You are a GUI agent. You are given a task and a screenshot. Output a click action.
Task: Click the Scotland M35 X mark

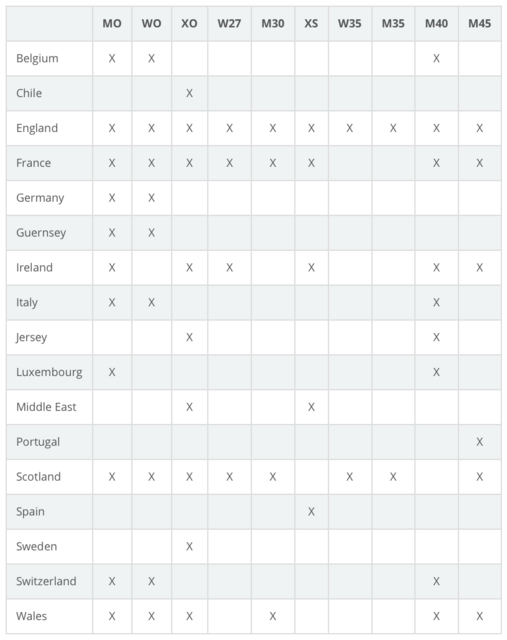[393, 477]
